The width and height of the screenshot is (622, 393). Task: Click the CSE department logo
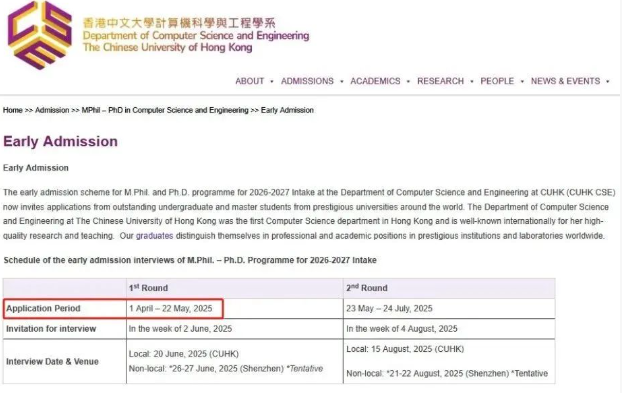coord(40,35)
